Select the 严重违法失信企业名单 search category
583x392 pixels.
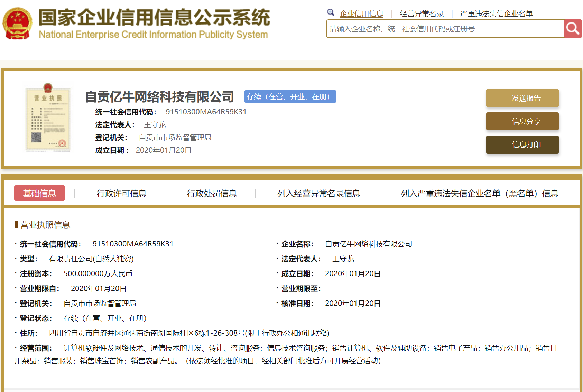tap(496, 14)
